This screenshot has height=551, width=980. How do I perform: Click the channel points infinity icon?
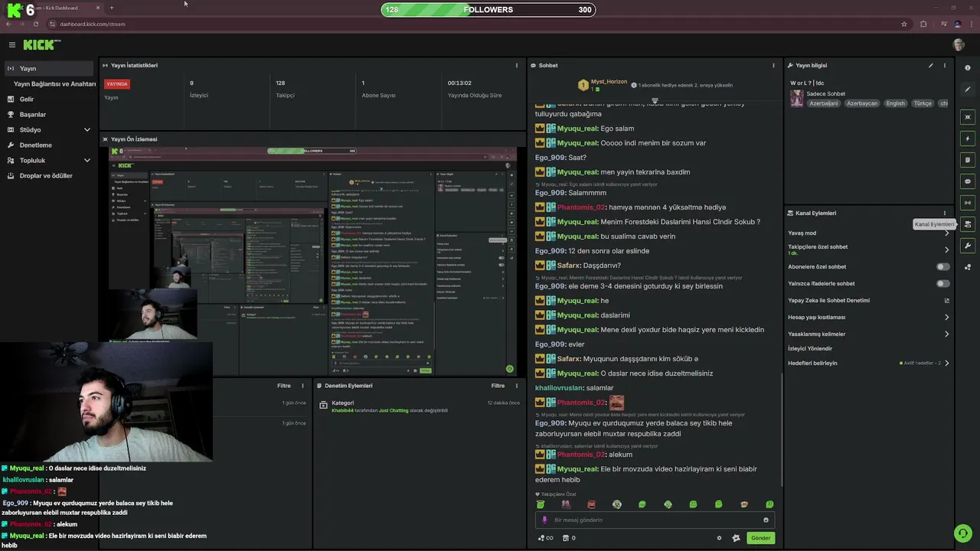pyautogui.click(x=546, y=538)
